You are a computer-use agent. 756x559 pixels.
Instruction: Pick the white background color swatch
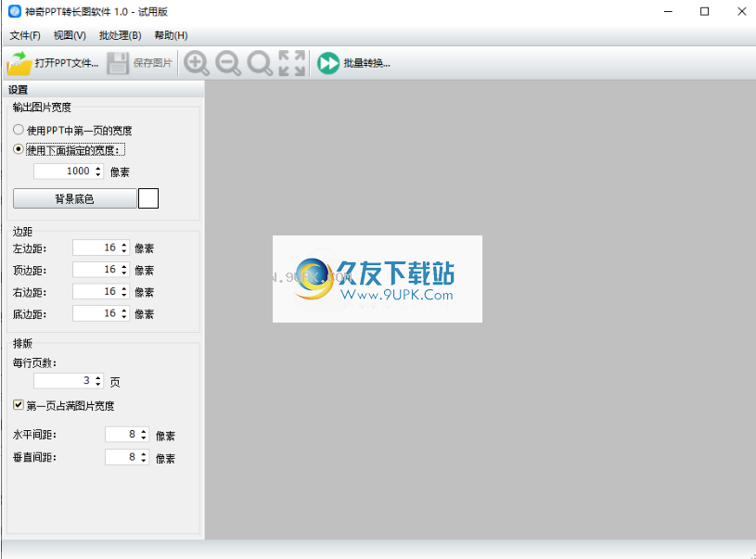coord(148,198)
